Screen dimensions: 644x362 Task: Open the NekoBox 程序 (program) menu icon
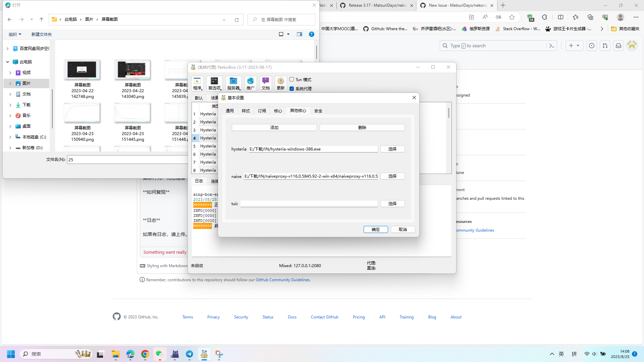point(197,83)
